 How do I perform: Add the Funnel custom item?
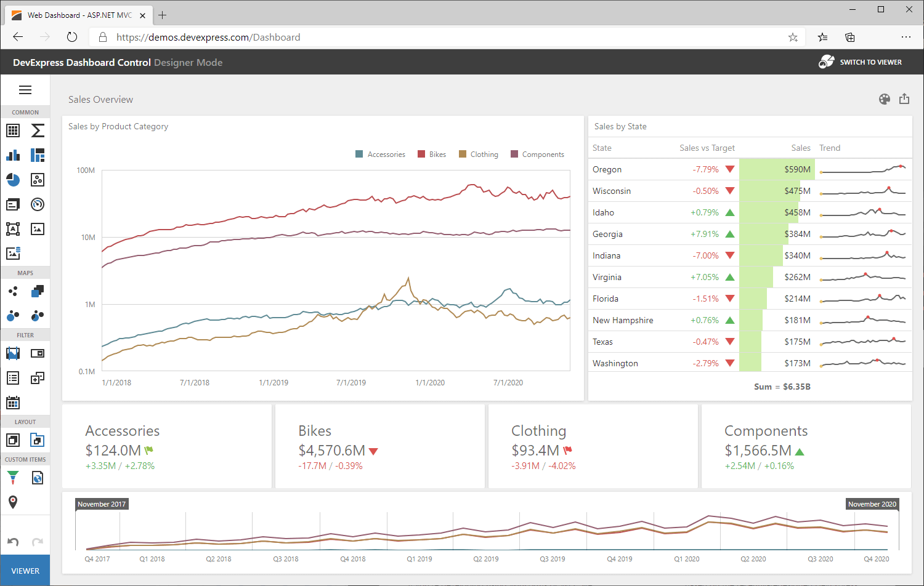[x=13, y=478]
